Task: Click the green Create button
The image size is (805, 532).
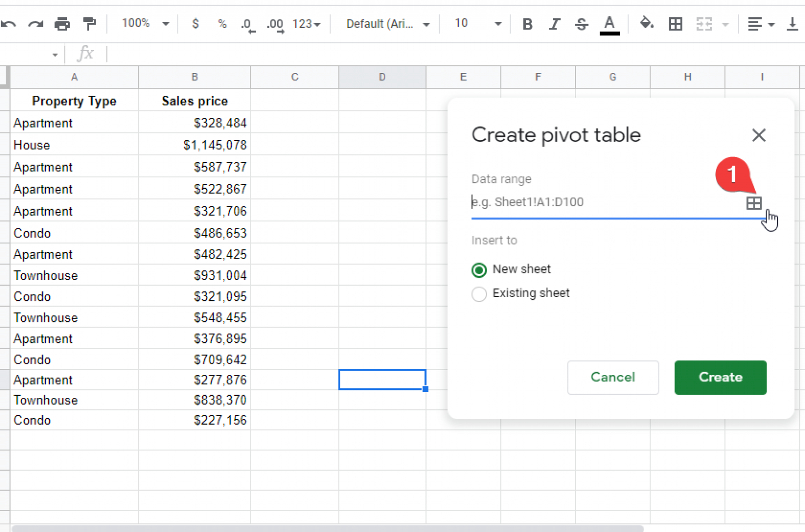Action: pos(720,377)
